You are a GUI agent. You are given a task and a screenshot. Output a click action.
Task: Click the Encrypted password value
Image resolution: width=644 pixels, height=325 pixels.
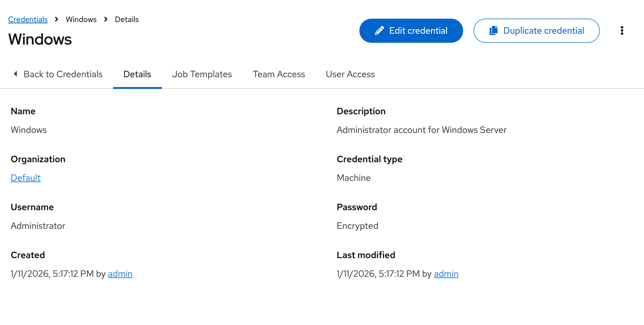[x=357, y=226]
